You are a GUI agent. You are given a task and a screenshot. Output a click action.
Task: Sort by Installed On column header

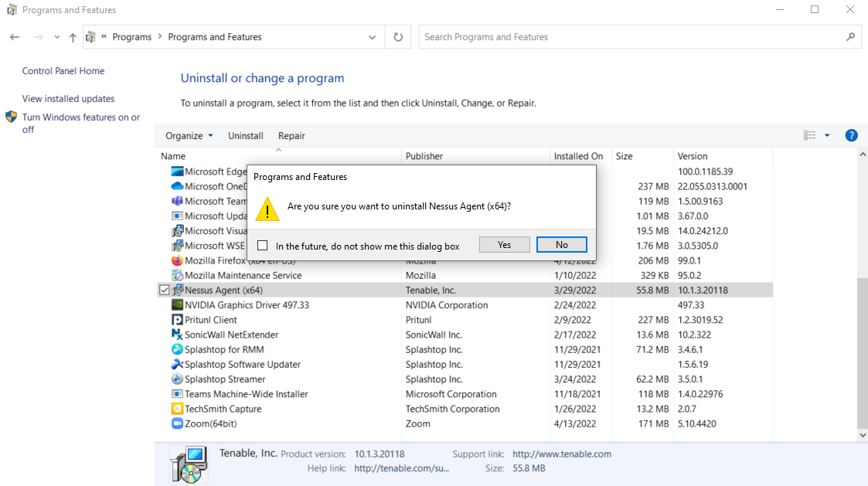[580, 156]
